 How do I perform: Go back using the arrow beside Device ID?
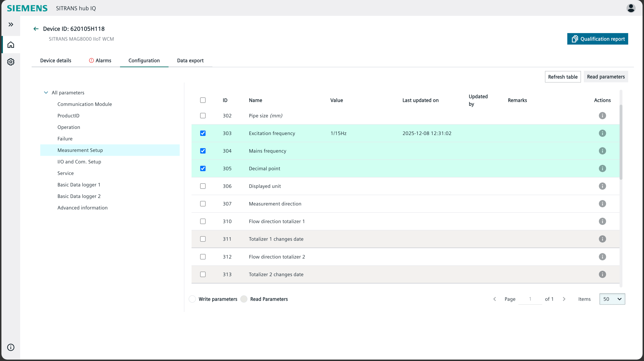(36, 29)
